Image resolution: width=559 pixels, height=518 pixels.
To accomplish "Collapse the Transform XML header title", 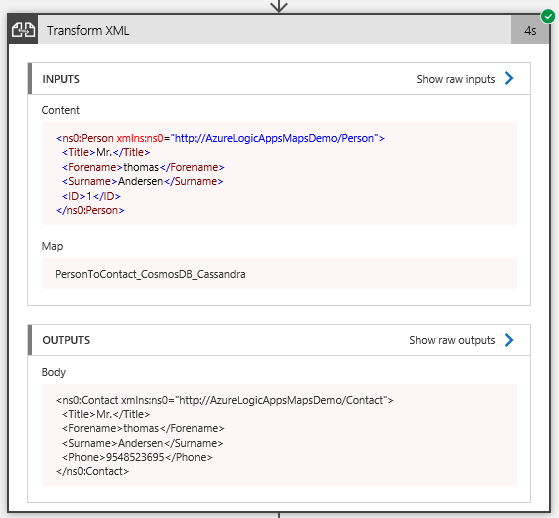I will click(x=88, y=31).
